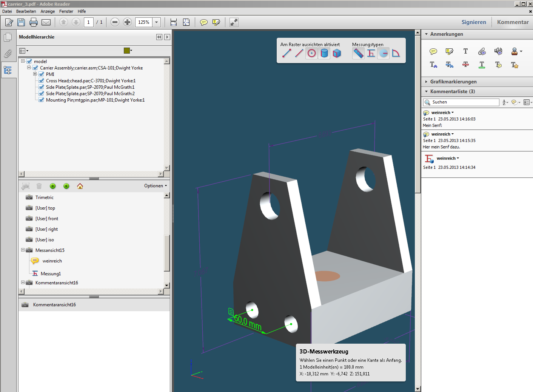Collapse the Kommentaransicht16 node
The image size is (533, 392).
coord(23,282)
